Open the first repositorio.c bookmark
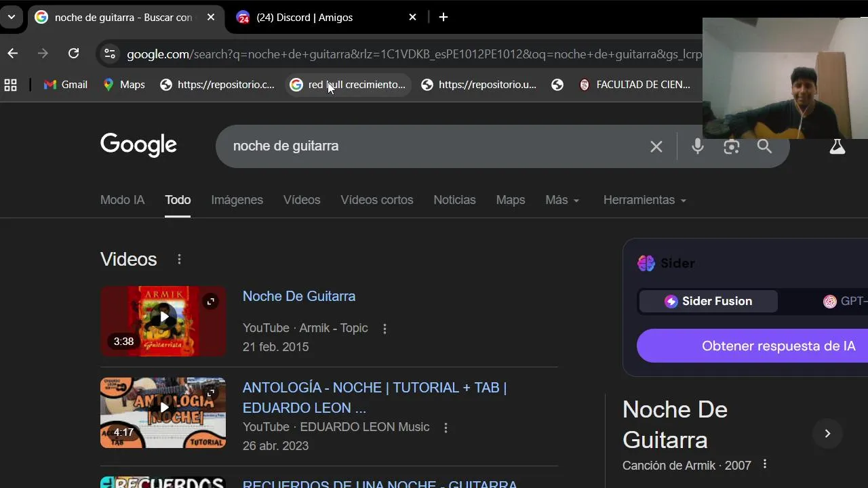This screenshot has height=488, width=868. (217, 85)
